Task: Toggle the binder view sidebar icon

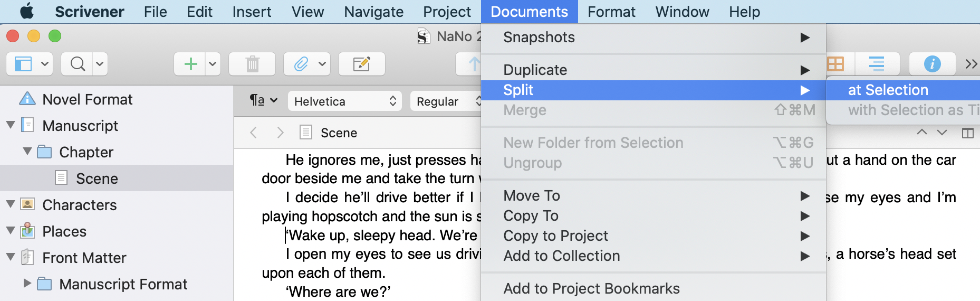Action: [23, 64]
